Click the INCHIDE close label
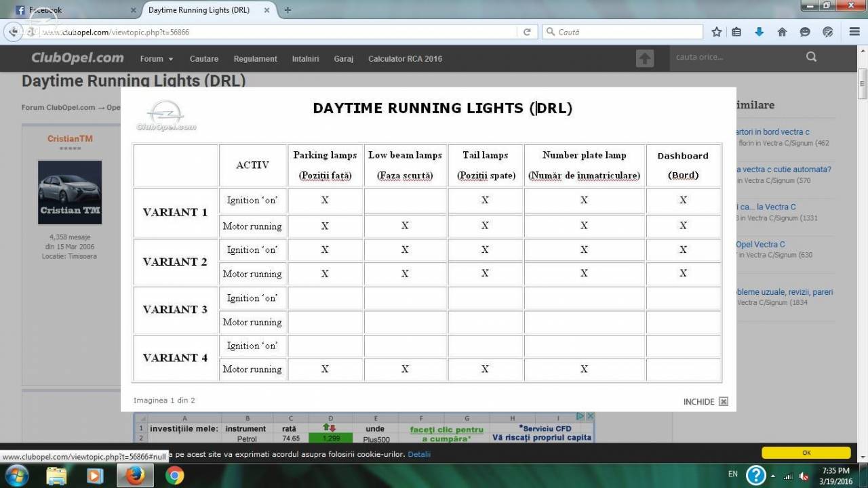The height and width of the screenshot is (488, 868). coord(698,402)
